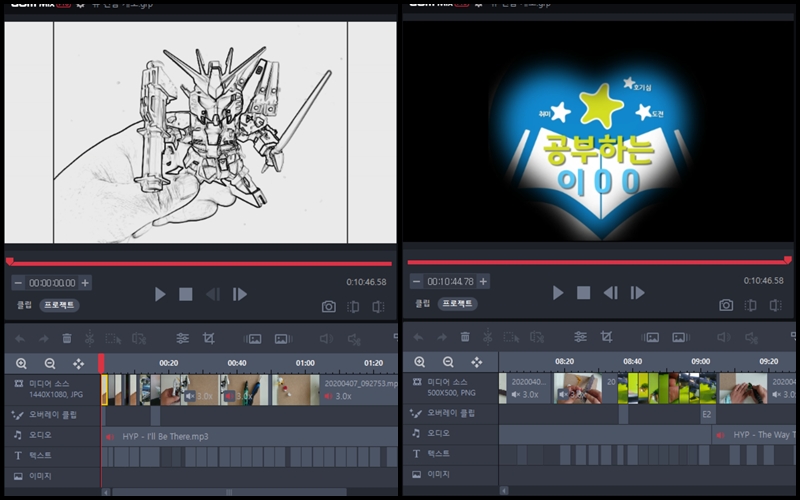This screenshot has width=800, height=500.
Task: Delete the selected clip in the left timeline toolbar
Action: 67,338
